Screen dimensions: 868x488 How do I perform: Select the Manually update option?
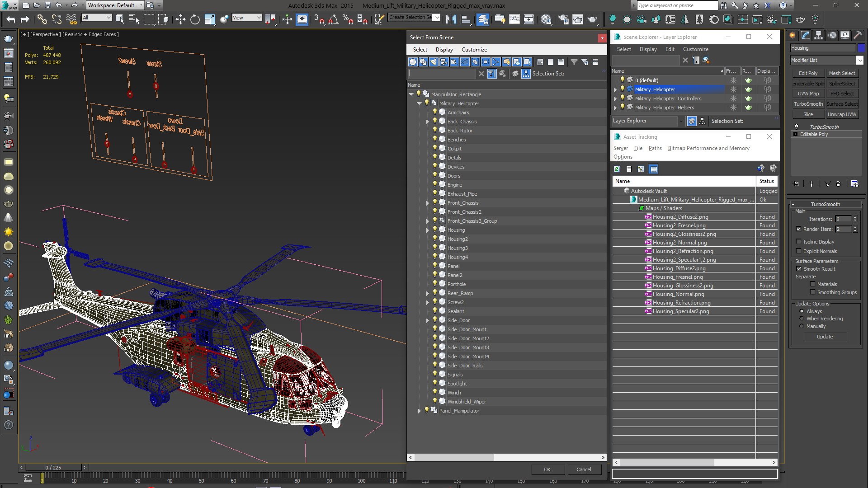pos(802,326)
